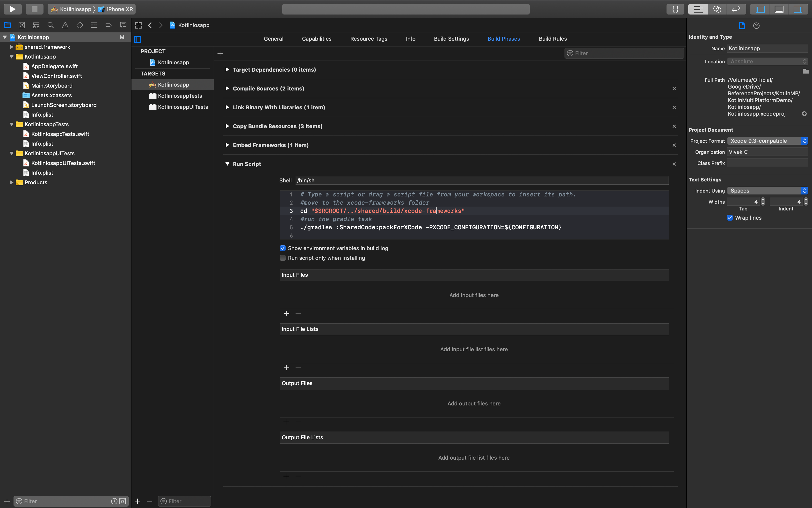
Task: Toggle the left Navigator panel
Action: pos(760,9)
